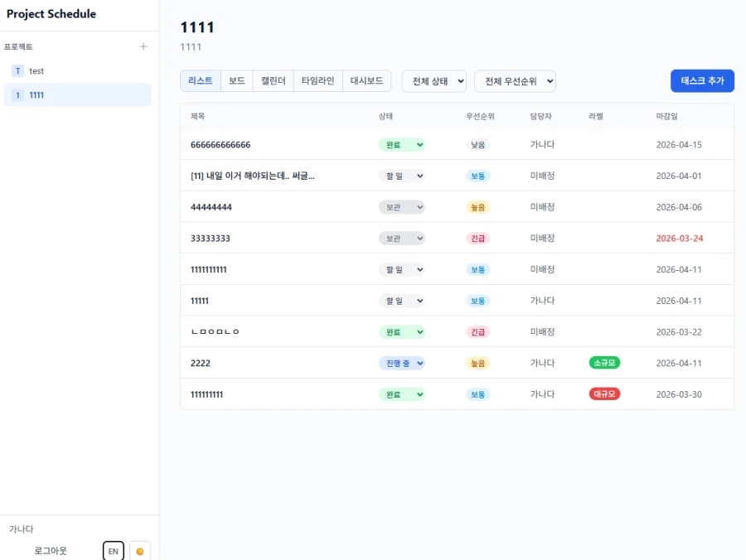Click the plus icon to add a project
This screenshot has width=746, height=560.
pyautogui.click(x=143, y=47)
